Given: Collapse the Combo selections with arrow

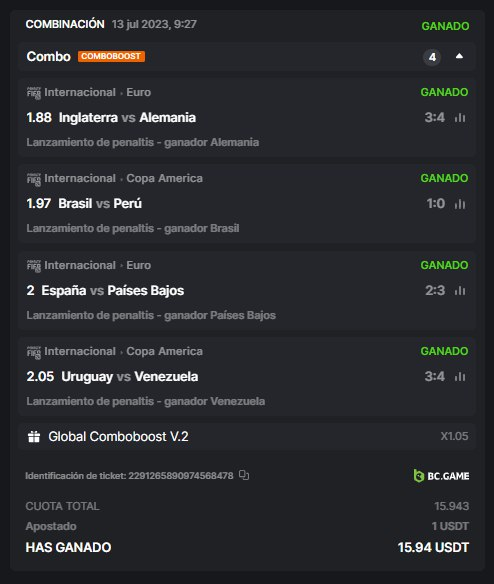Looking at the screenshot, I should pos(459,56).
